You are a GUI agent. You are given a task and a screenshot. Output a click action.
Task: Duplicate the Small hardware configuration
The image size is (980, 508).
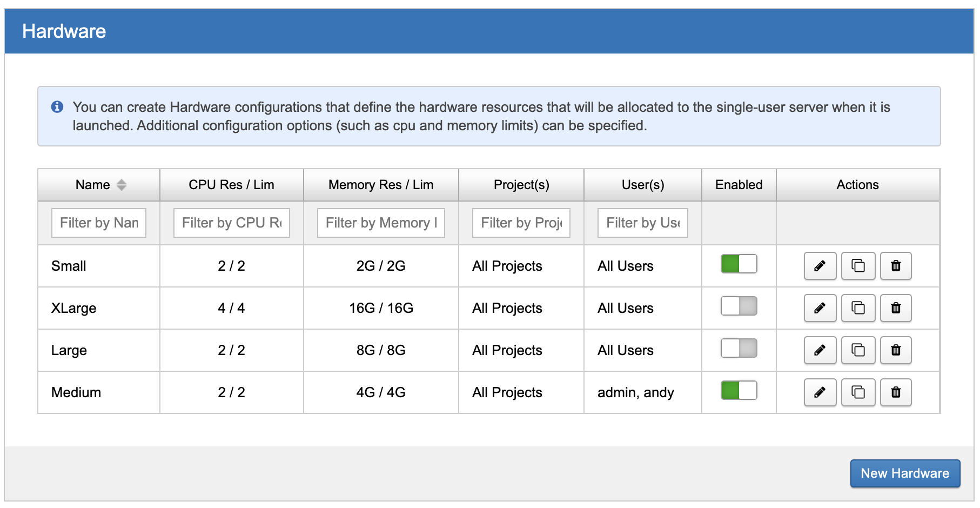[858, 266]
